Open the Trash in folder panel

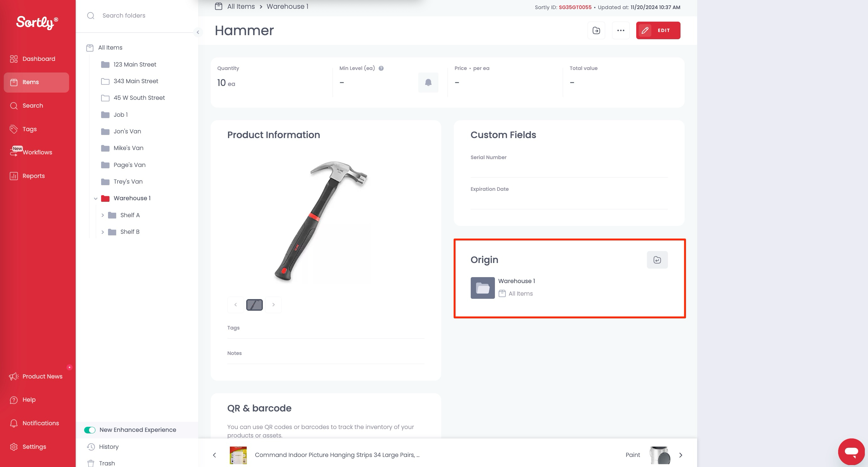(106, 463)
